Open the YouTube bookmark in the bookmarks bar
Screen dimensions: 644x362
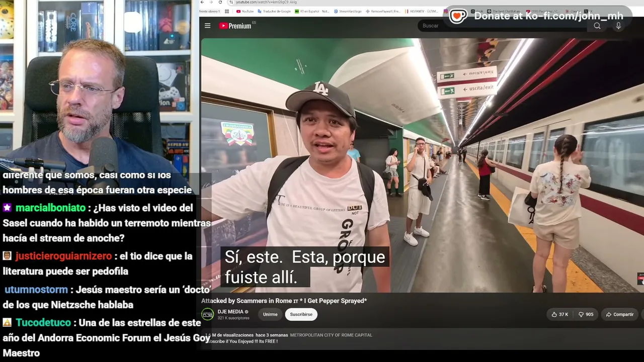pos(246,11)
